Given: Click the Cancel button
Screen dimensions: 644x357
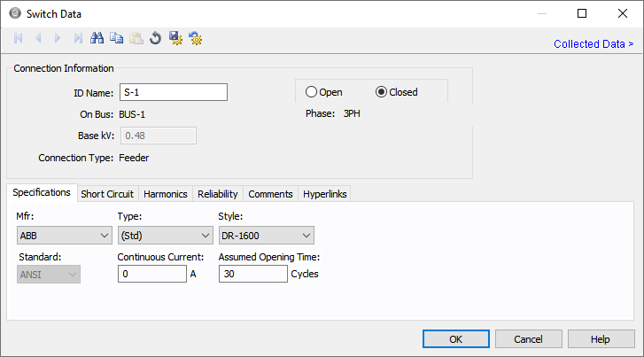Looking at the screenshot, I should pos(528,339).
